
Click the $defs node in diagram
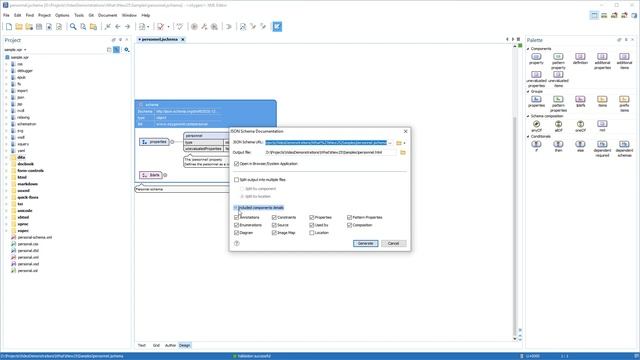tap(151, 175)
